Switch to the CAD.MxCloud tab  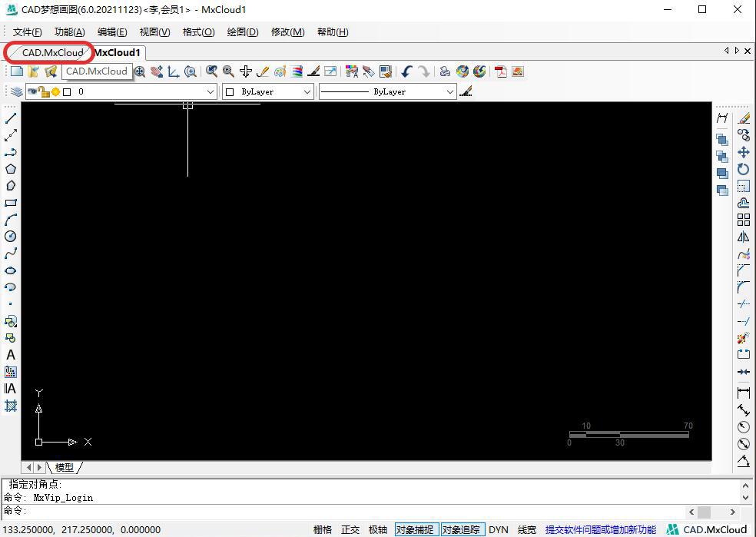51,52
